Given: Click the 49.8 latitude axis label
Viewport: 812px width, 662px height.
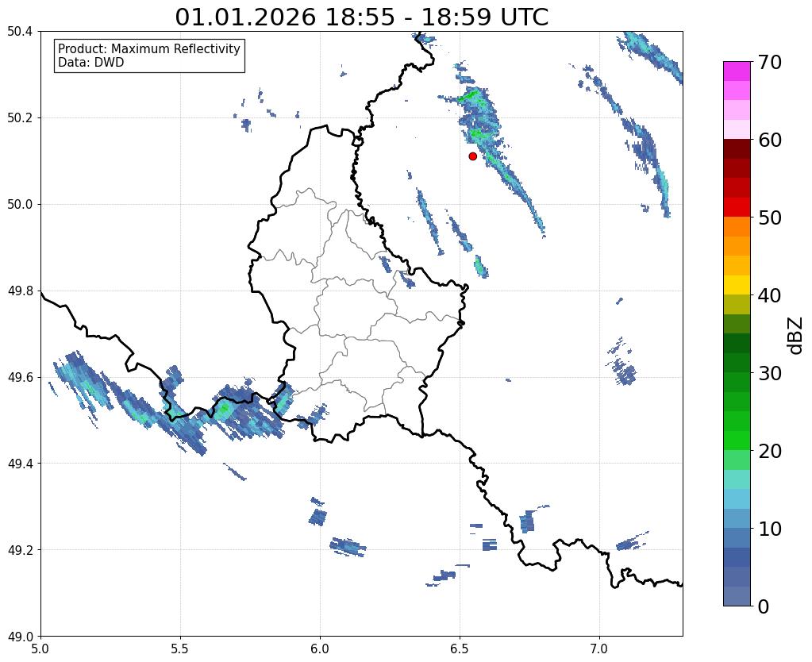Looking at the screenshot, I should 20,291.
